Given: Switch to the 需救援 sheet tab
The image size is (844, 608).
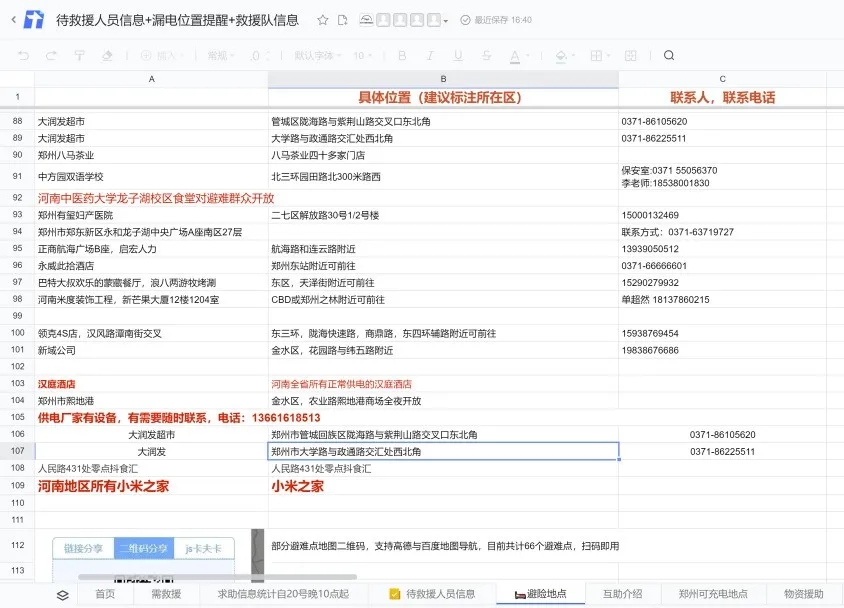Looking at the screenshot, I should pos(166,594).
